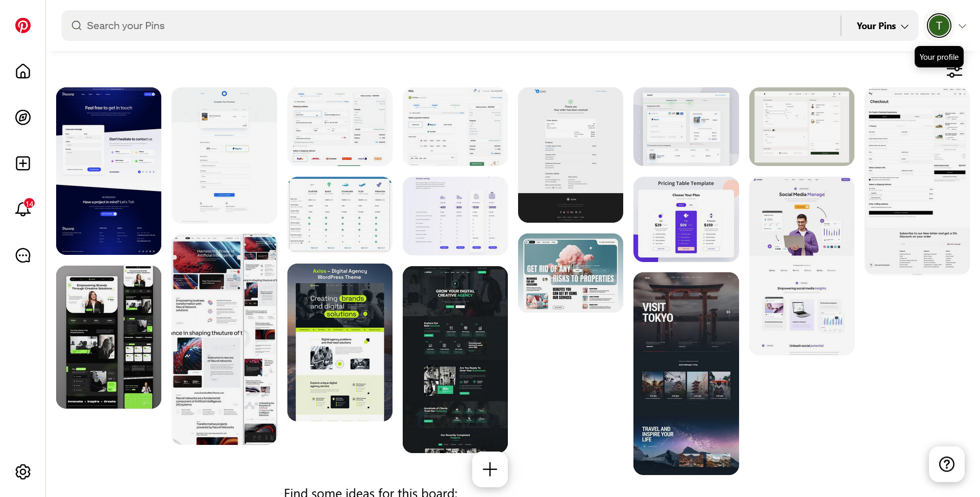Open the Axios Digital Agency theme pin

(x=339, y=342)
